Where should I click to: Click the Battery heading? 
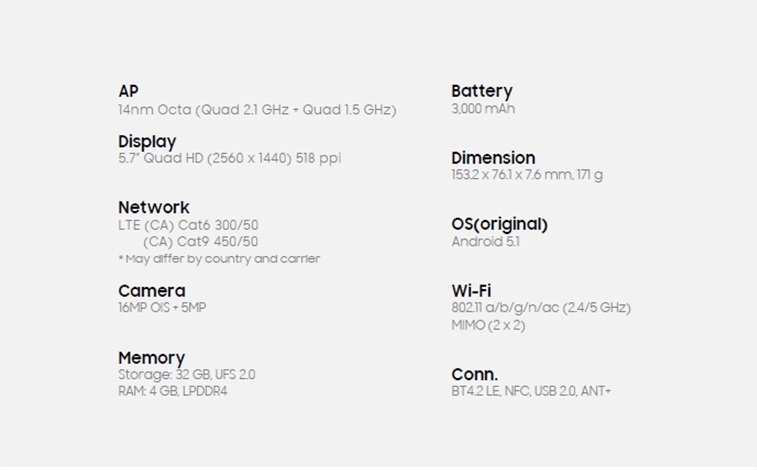[x=482, y=91]
